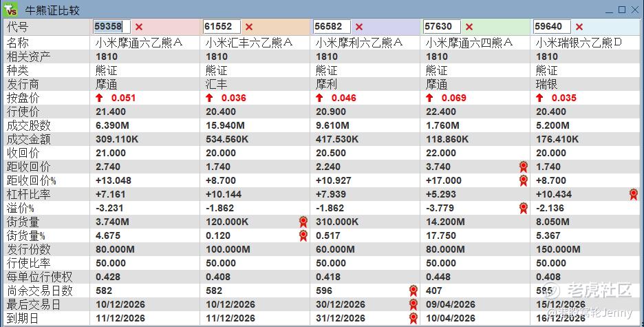Click the premium value -2.136
The image size is (644, 327).
pos(550,208)
